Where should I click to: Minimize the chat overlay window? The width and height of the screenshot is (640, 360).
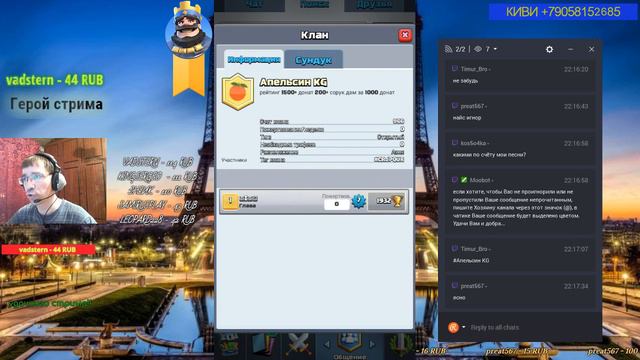tap(571, 49)
